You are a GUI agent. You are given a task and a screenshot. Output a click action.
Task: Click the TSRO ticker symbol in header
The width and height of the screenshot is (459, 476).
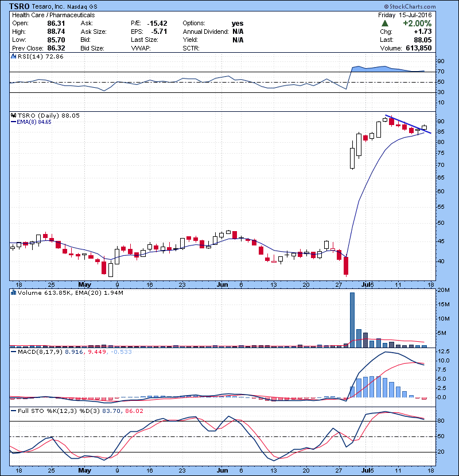point(20,6)
